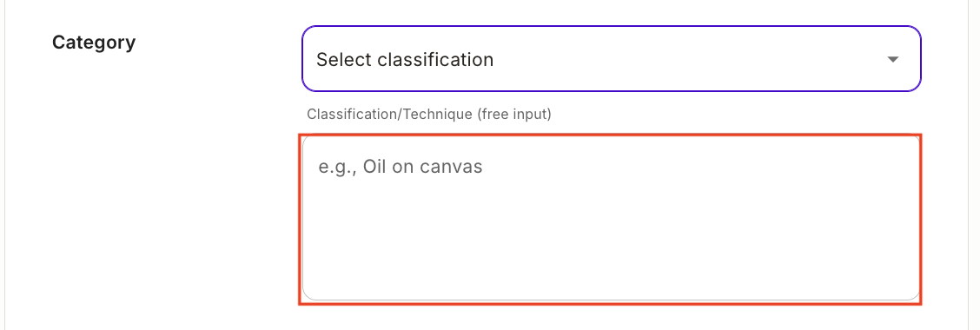
Task: Place cursor in the technique text area
Action: point(612,217)
